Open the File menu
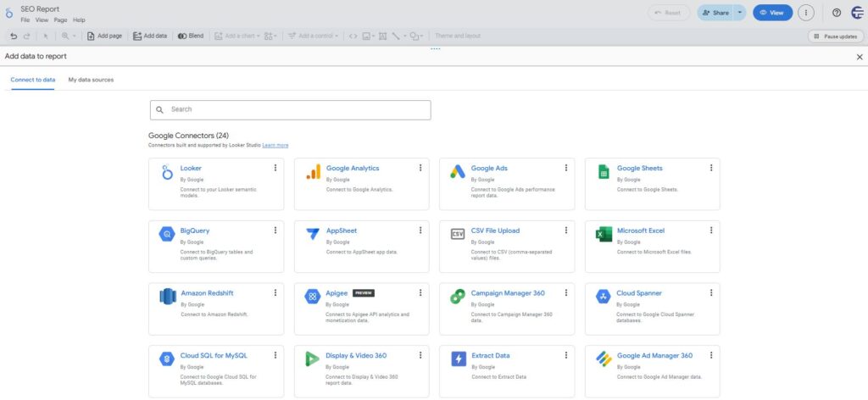 25,20
